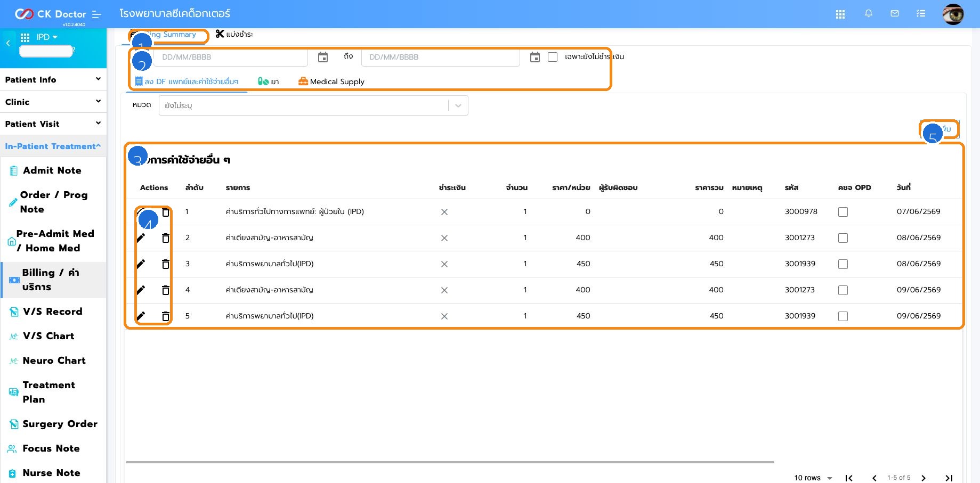Click the unpaid X mark in row 1
This screenshot has width=980, height=483.
[444, 212]
